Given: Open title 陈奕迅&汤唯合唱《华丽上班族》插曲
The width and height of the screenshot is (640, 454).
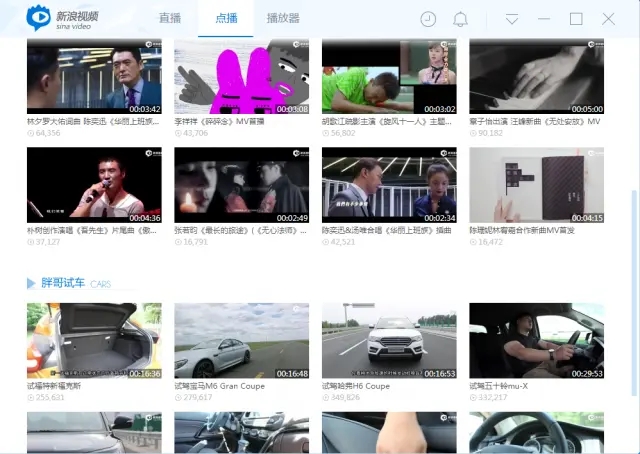Looking at the screenshot, I should point(387,230).
